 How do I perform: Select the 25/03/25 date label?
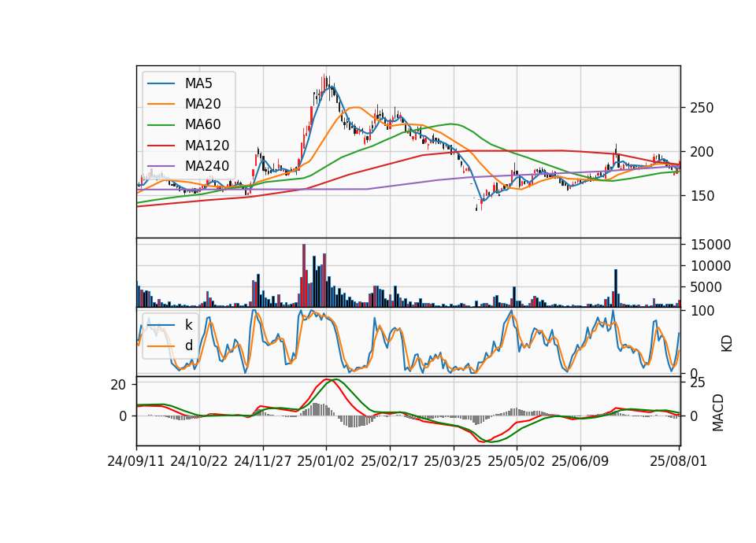(453, 461)
